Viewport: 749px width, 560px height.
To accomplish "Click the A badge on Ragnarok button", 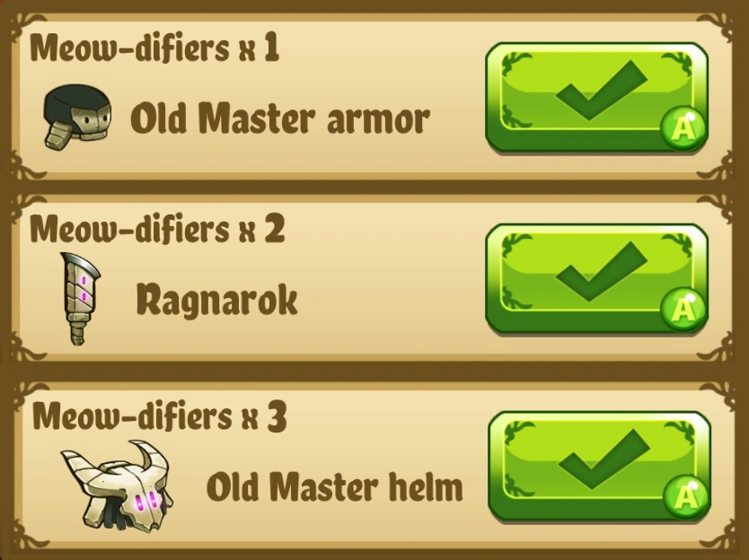I will [x=683, y=310].
